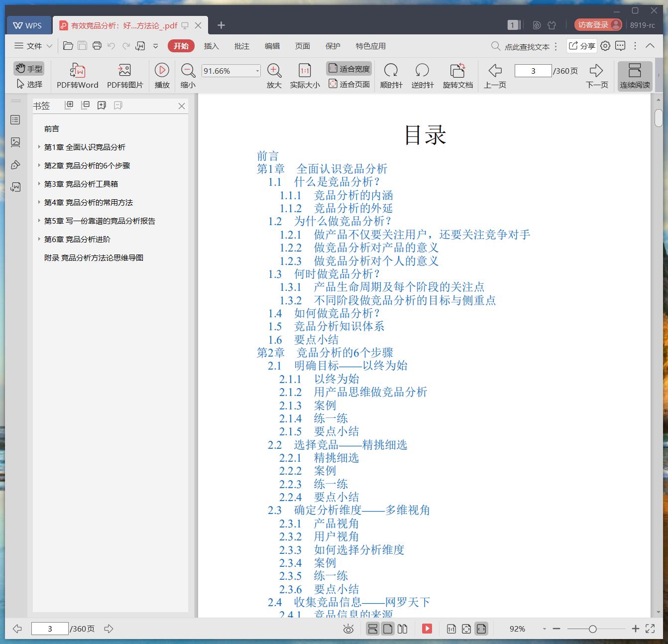
Task: Open settings gear icon near 分享
Action: [x=605, y=46]
